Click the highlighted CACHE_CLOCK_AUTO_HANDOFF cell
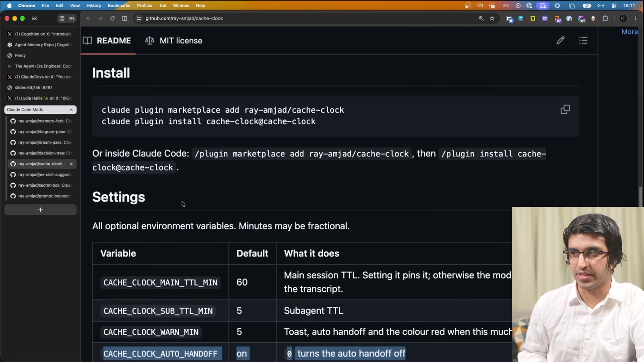 point(161,354)
